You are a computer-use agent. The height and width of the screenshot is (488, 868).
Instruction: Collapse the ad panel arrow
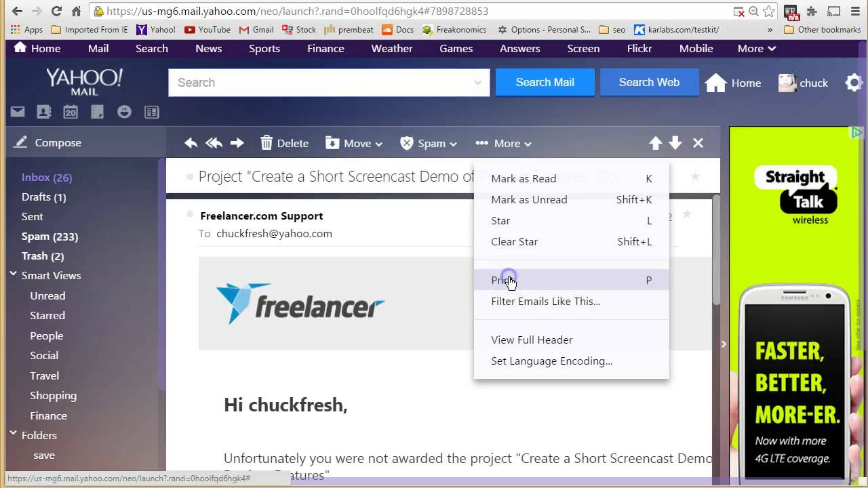point(724,344)
